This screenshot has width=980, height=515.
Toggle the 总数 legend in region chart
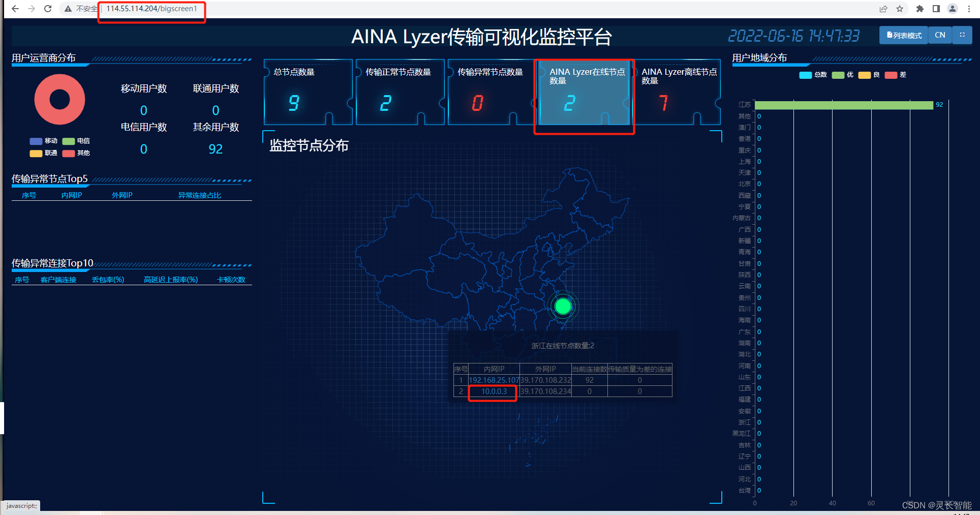(x=806, y=75)
